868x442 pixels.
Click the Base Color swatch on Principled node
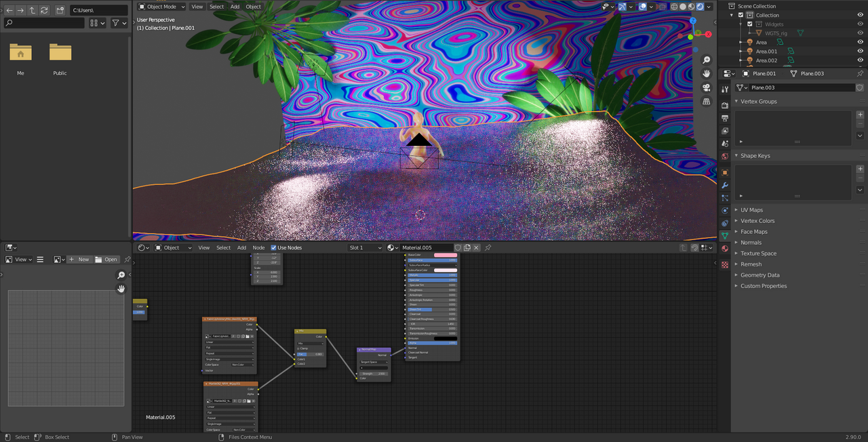pos(446,255)
